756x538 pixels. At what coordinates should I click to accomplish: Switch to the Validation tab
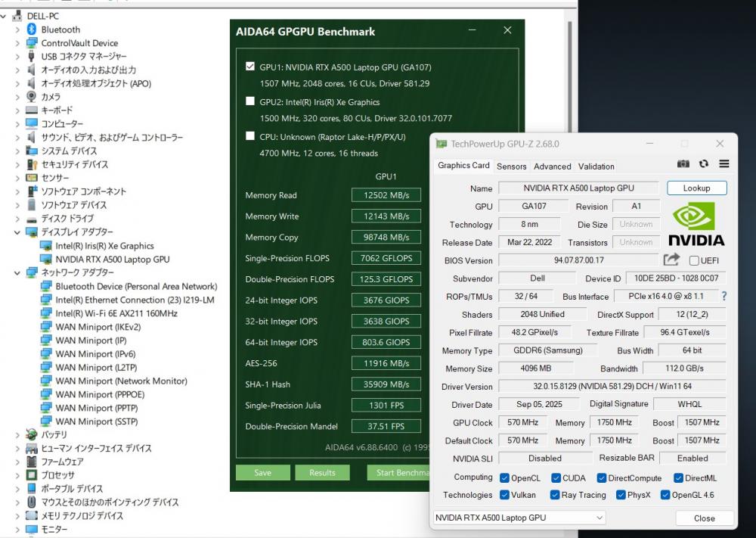[596, 166]
